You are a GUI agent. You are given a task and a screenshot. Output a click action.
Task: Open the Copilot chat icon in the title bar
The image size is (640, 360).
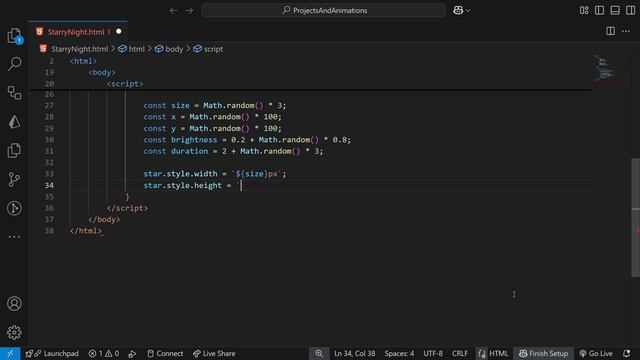coord(458,10)
